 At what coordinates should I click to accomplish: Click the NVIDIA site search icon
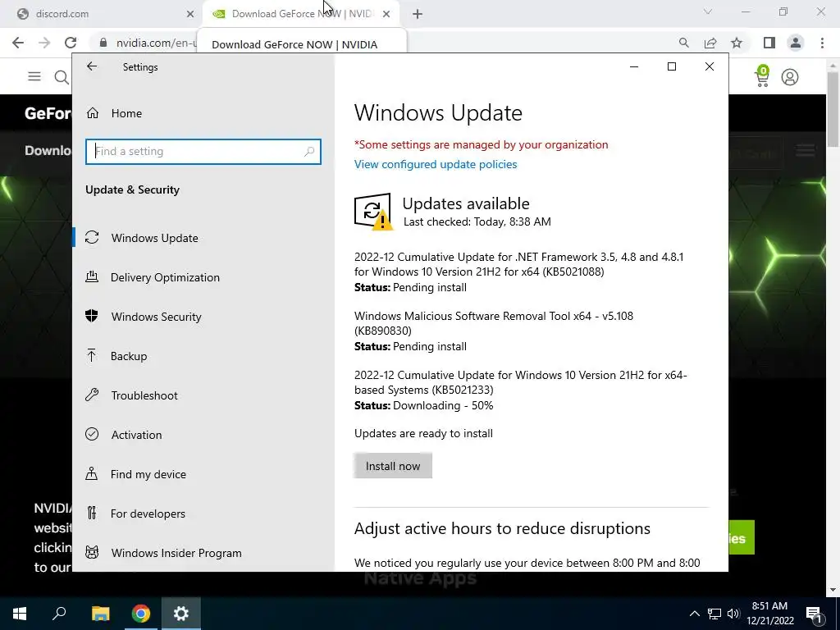tap(62, 77)
